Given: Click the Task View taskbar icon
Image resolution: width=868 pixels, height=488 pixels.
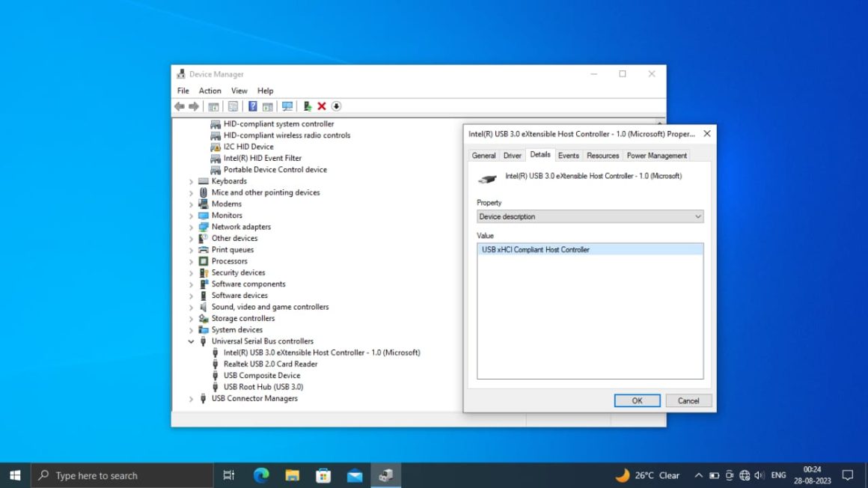Looking at the screenshot, I should (229, 475).
